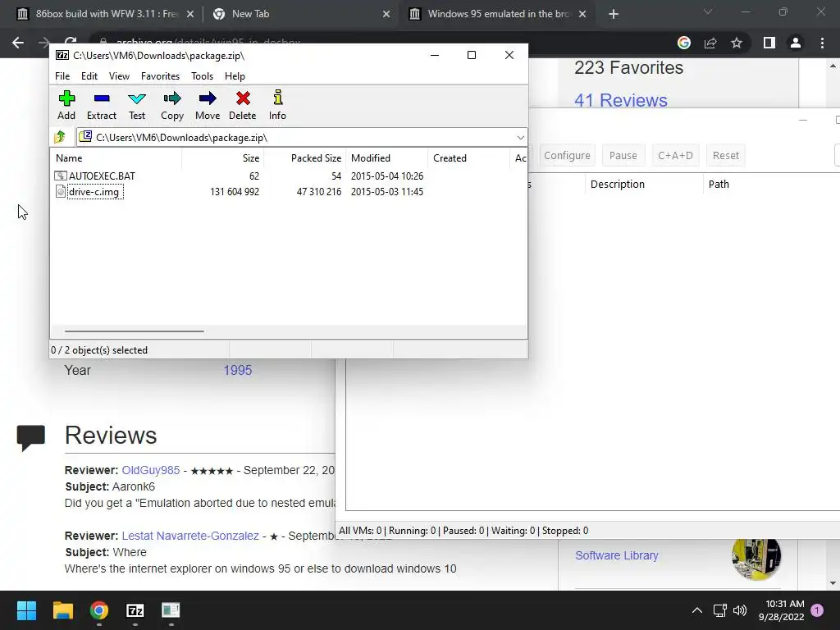
Task: Run the Test archive tool
Action: click(137, 105)
